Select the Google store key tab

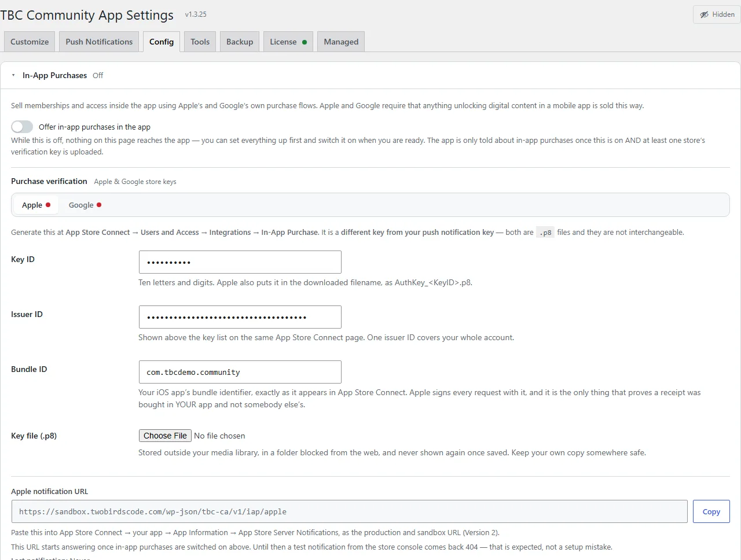pos(85,205)
